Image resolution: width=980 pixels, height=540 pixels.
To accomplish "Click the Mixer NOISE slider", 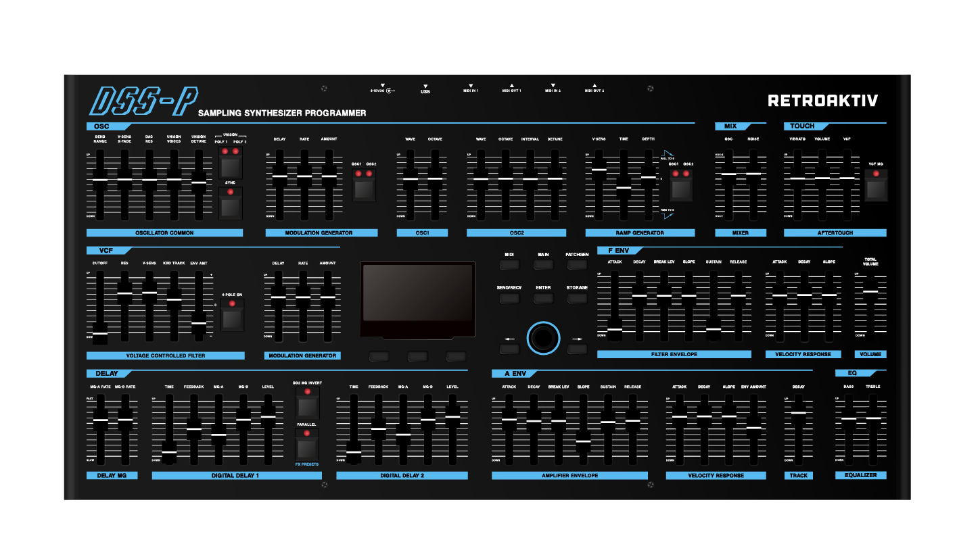I will (753, 185).
